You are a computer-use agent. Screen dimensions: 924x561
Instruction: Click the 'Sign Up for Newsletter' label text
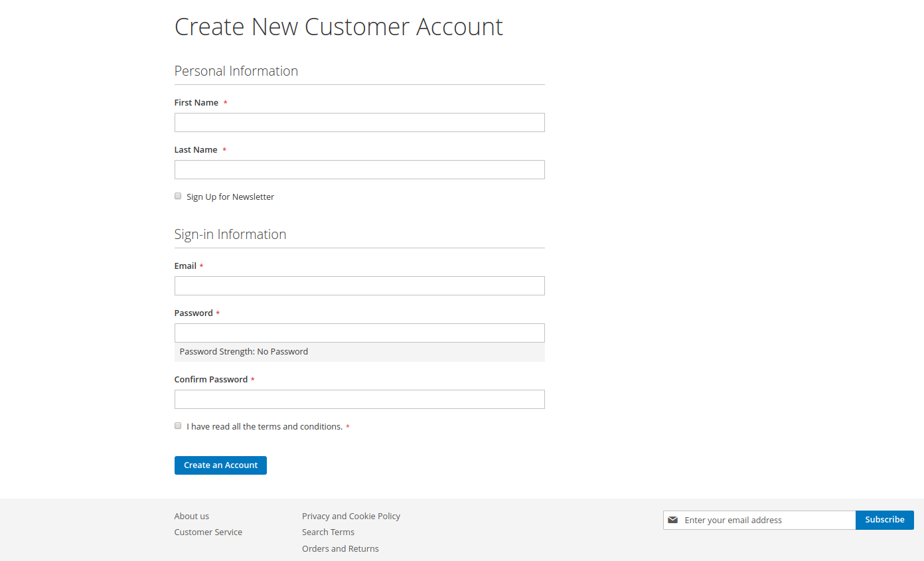click(x=230, y=197)
